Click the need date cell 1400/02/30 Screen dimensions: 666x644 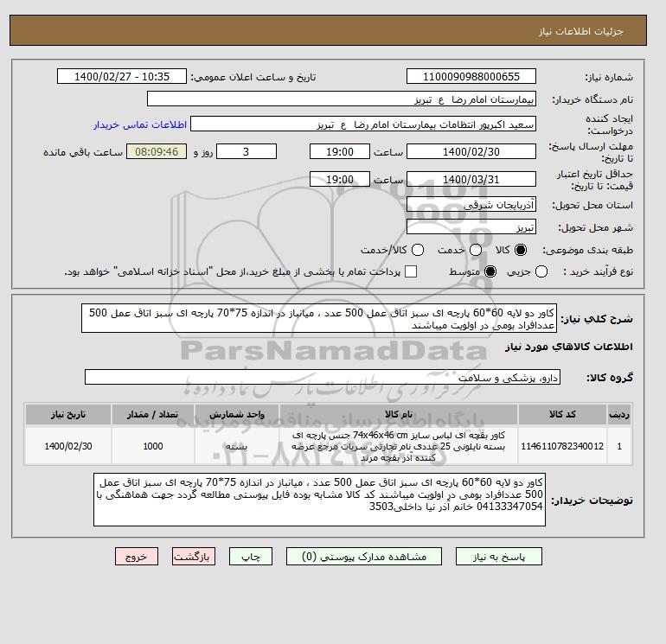point(68,446)
